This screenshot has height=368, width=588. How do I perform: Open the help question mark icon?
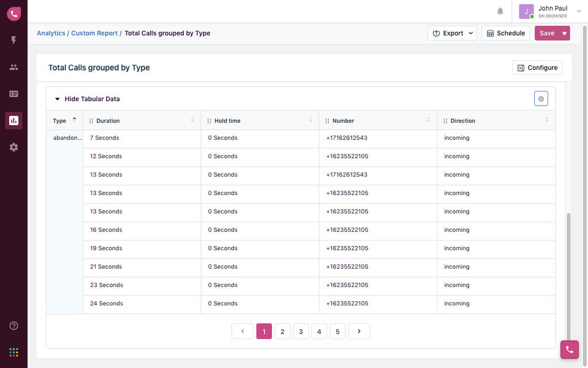13,326
